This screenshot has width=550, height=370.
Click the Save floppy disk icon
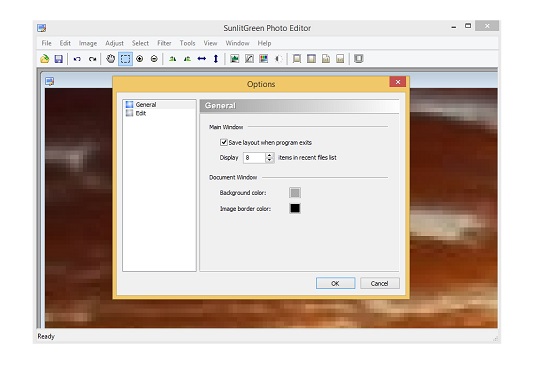[x=59, y=59]
